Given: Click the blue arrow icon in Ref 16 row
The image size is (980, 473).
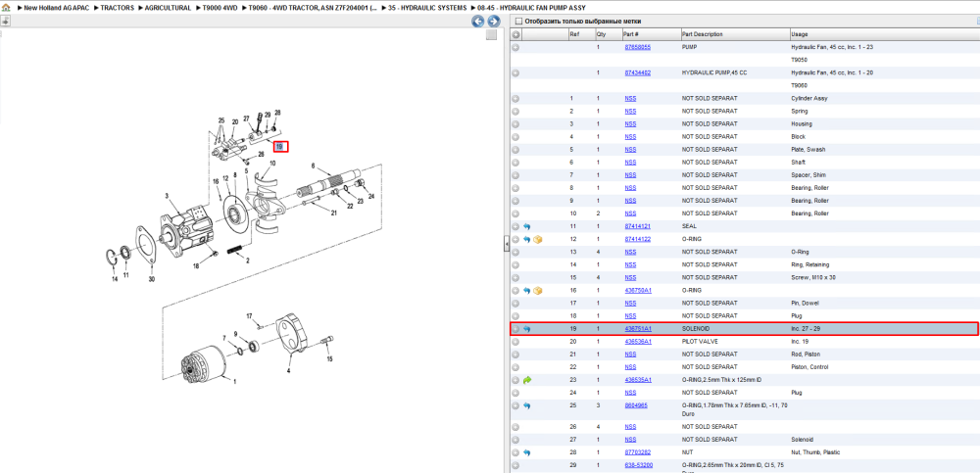Looking at the screenshot, I should 527,291.
